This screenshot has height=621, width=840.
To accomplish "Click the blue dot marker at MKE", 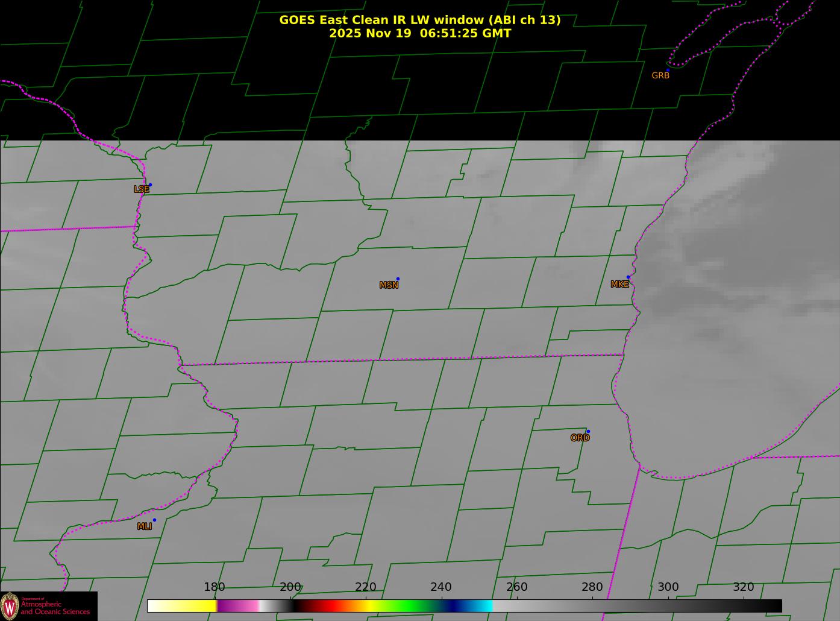I will (628, 277).
